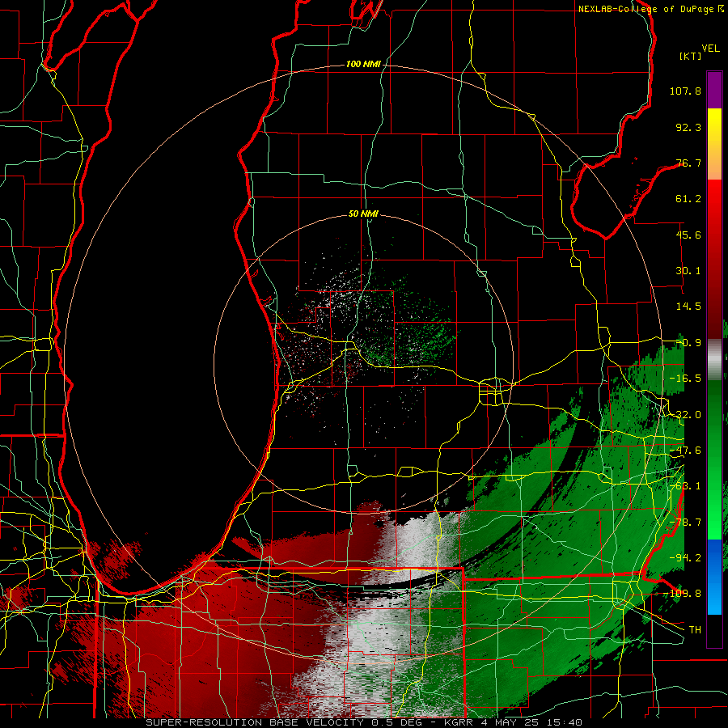Image resolution: width=728 pixels, height=728 pixels.
Task: Click the 50 NMI range ring label
Action: (363, 214)
